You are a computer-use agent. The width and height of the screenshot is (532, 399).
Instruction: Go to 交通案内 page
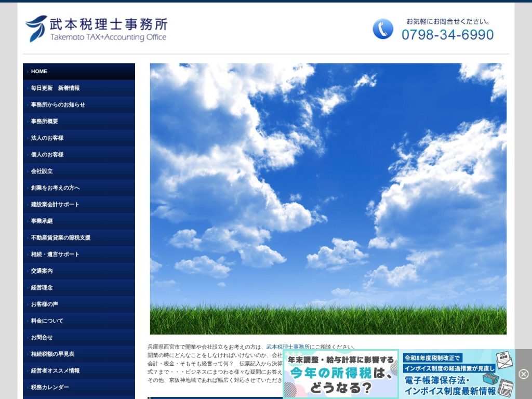coord(79,271)
